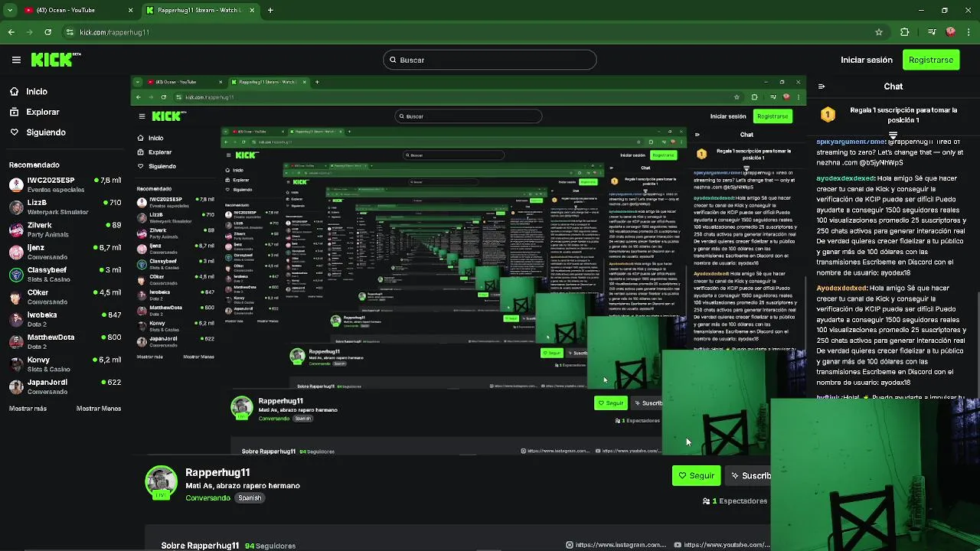This screenshot has height=551, width=980.
Task: Click the largest '1 Espectadores' viewer count
Action: tap(740, 501)
